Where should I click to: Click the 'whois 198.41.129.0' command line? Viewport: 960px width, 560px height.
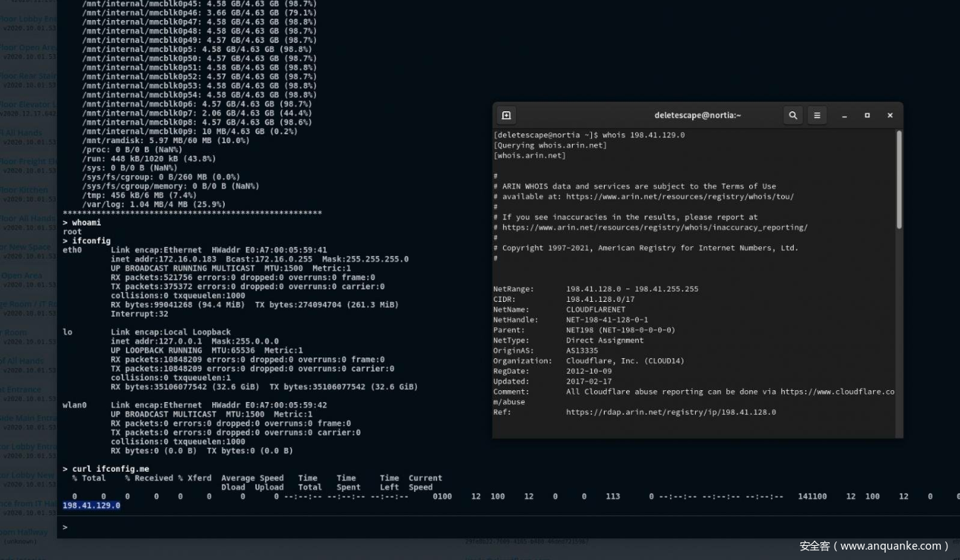(x=642, y=136)
